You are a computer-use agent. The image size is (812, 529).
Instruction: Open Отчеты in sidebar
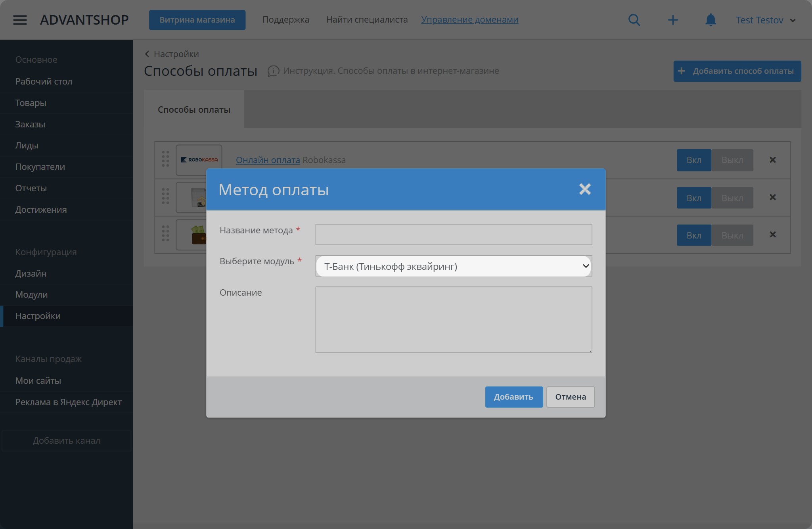67,188
